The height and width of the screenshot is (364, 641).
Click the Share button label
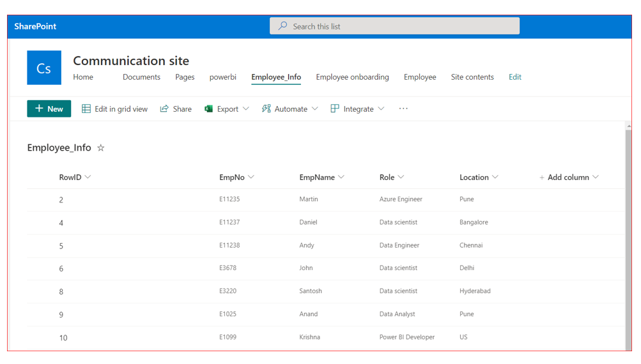point(182,109)
